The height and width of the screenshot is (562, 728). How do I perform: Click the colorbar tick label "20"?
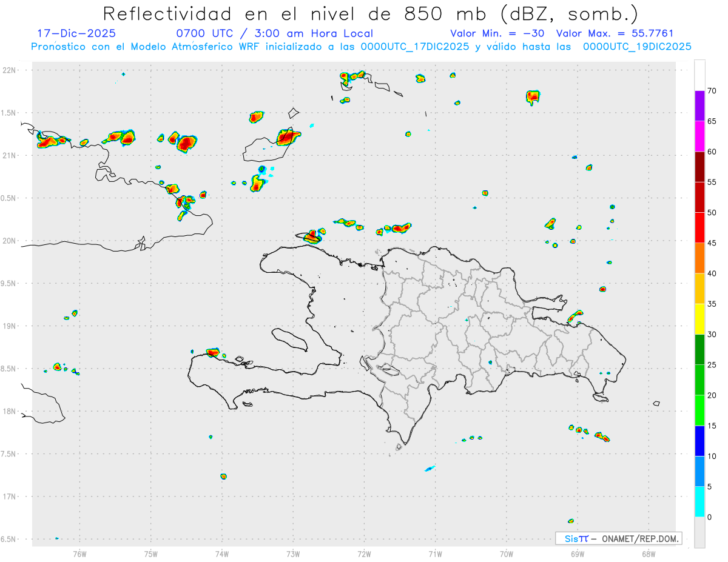[x=712, y=395]
